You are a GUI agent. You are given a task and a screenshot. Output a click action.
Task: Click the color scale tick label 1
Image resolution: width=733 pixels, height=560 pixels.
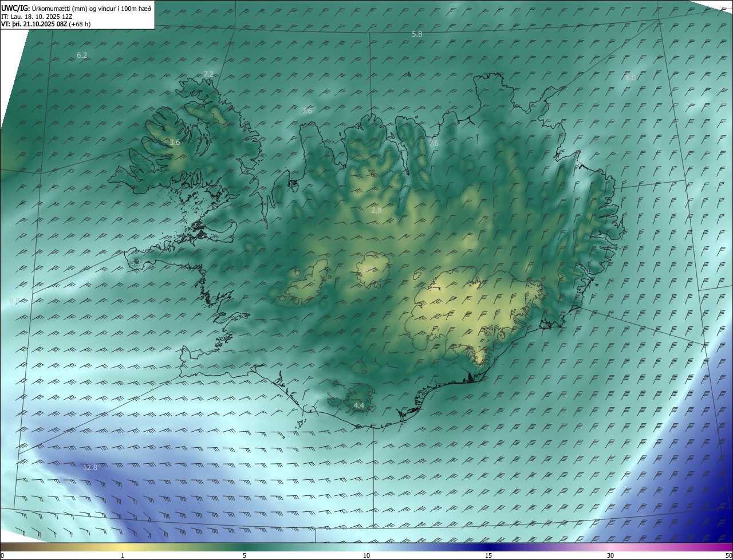(123, 556)
